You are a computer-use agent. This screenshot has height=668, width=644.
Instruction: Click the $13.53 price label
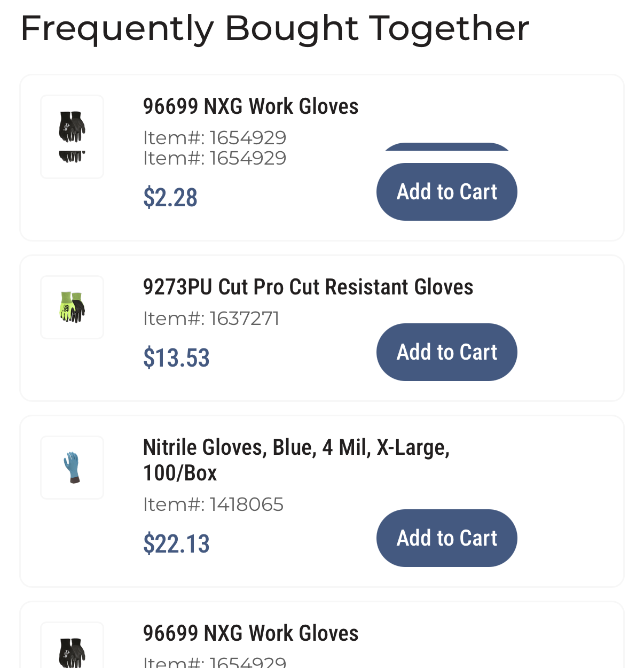pyautogui.click(x=176, y=358)
